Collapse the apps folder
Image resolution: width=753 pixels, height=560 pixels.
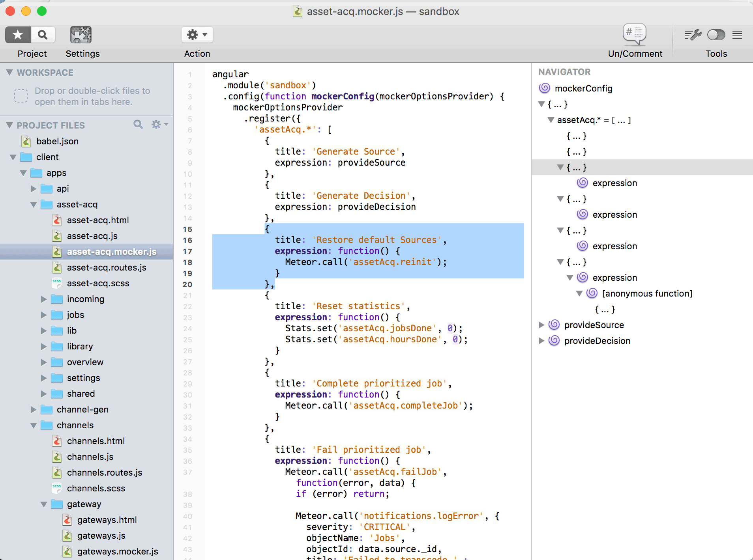click(x=23, y=173)
